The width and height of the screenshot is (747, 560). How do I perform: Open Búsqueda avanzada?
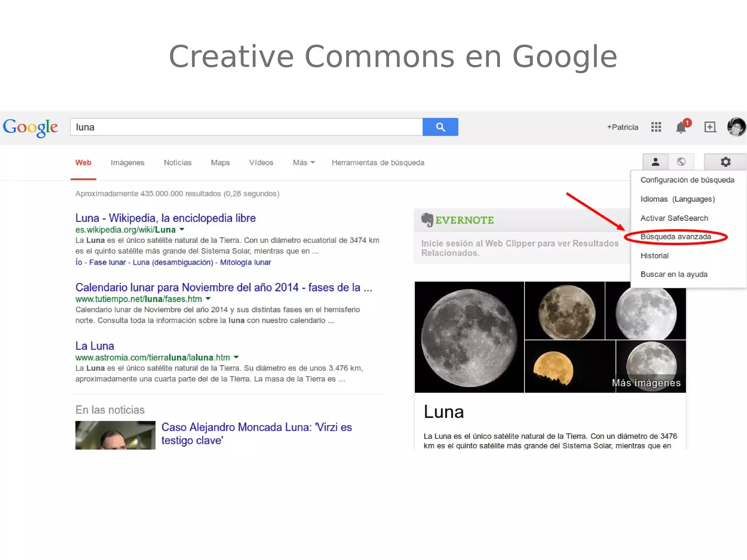pos(676,237)
